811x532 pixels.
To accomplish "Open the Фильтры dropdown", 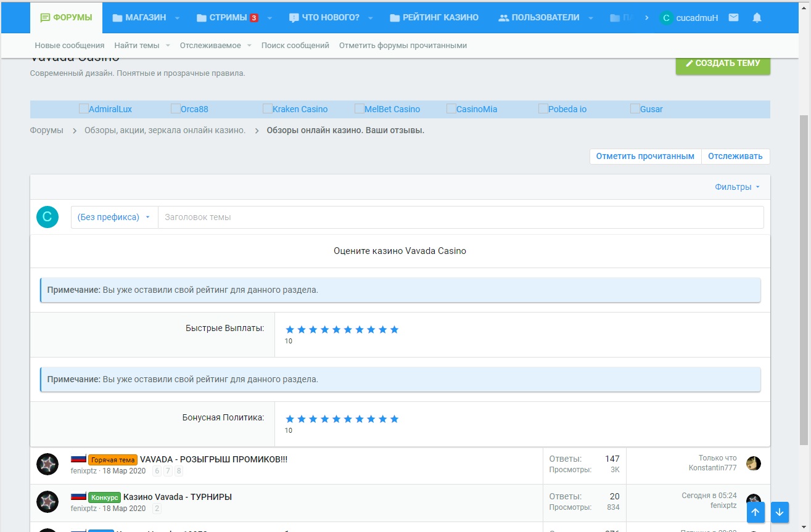I will pos(738,187).
